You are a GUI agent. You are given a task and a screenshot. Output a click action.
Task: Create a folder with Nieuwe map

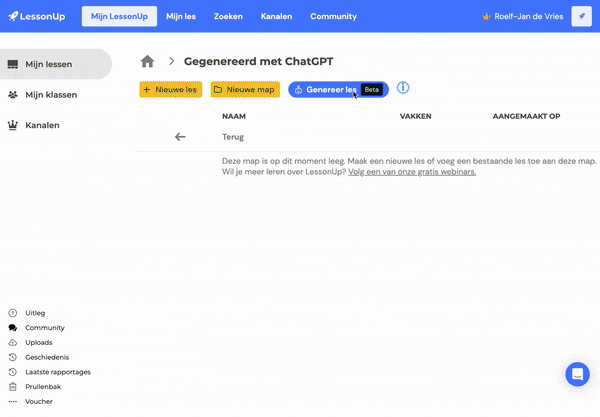pos(245,90)
